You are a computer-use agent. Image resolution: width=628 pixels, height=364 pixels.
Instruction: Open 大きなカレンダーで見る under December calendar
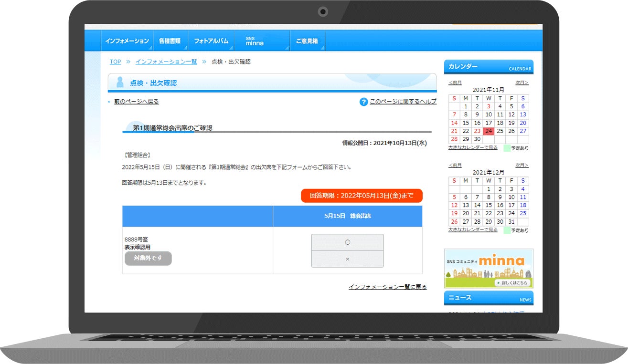tap(473, 229)
